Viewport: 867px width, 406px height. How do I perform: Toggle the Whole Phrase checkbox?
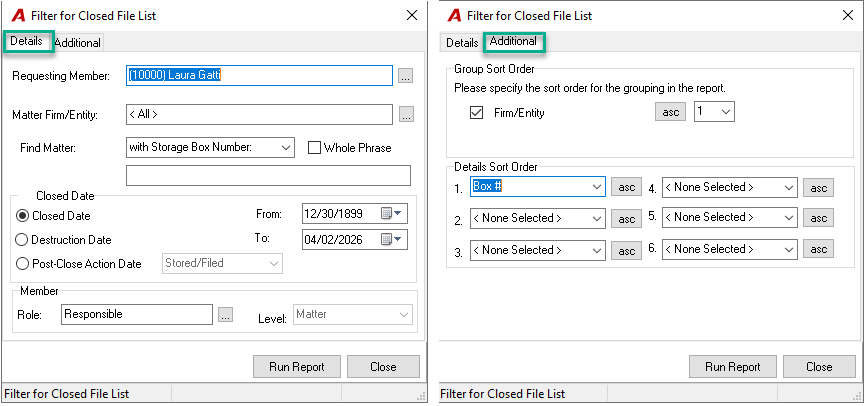[315, 148]
